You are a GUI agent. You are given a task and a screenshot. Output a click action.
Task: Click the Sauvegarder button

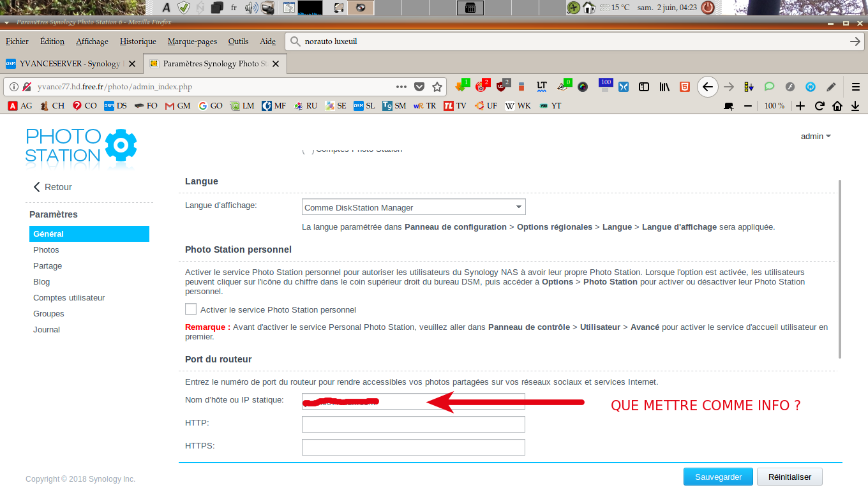(718, 477)
